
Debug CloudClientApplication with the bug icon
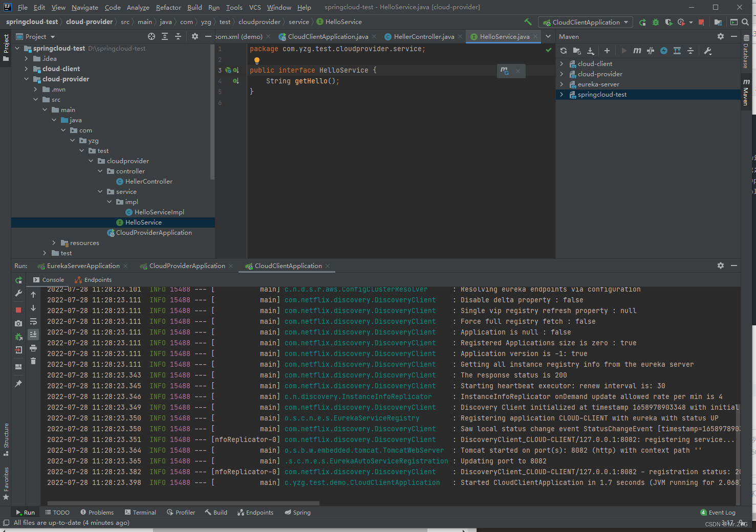[655, 22]
